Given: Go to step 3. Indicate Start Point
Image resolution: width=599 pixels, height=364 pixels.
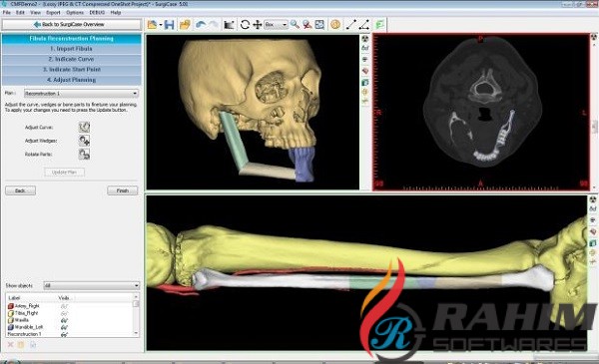Looking at the screenshot, I should click(72, 70).
